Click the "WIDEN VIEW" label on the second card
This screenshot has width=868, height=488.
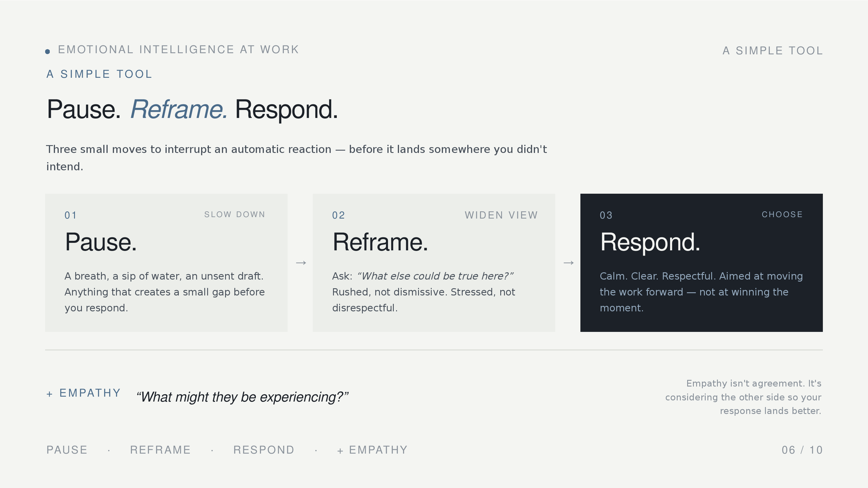click(x=501, y=215)
